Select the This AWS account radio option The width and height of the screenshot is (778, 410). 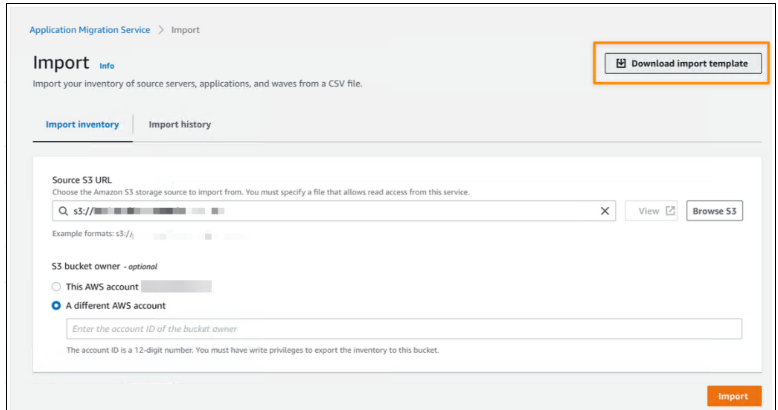(57, 286)
